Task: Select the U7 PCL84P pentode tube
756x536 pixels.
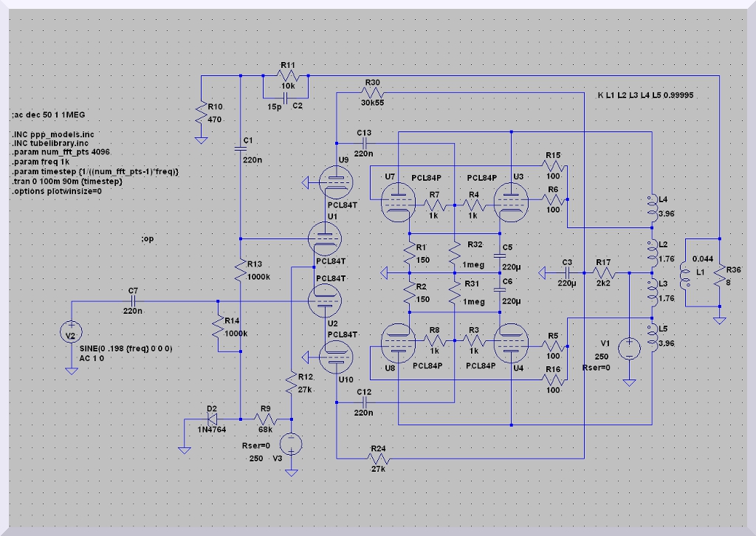Action: point(398,201)
